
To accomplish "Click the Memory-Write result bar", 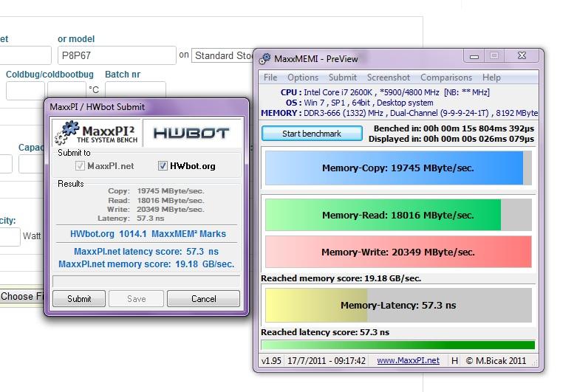I will pos(398,252).
